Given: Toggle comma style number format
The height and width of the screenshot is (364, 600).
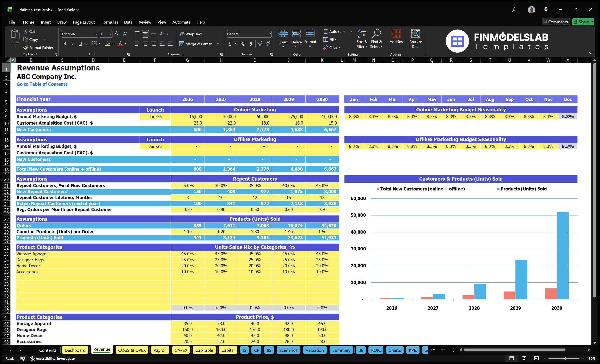Looking at the screenshot, I should pos(251,44).
